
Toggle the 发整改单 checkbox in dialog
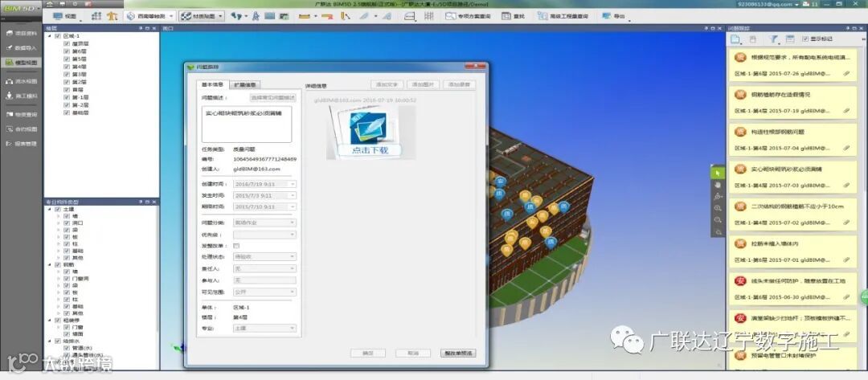point(236,246)
